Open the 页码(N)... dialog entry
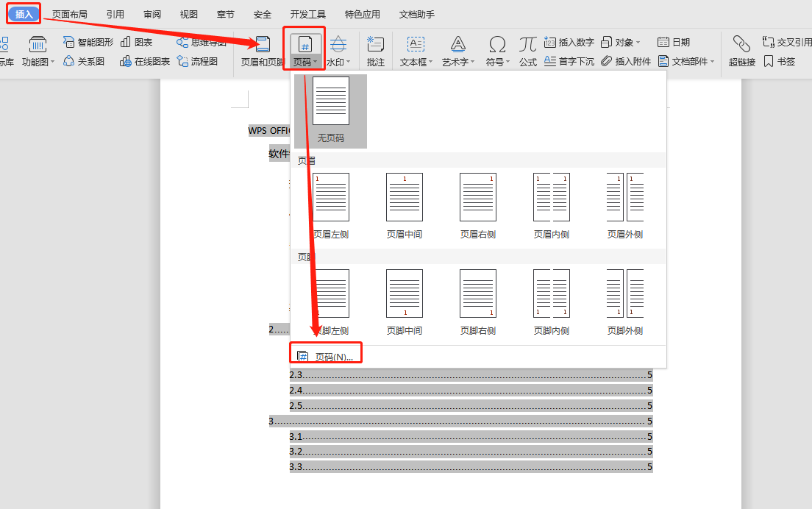This screenshot has width=812, height=509. (x=325, y=357)
